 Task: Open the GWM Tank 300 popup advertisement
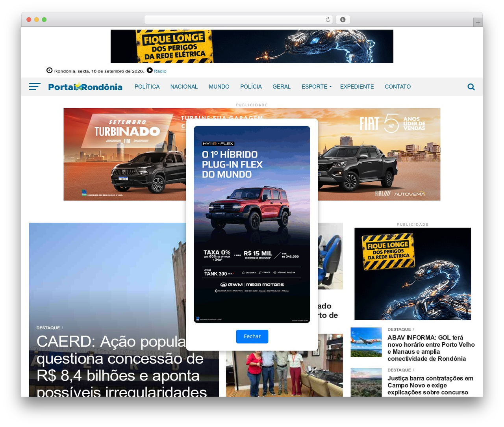tap(252, 225)
